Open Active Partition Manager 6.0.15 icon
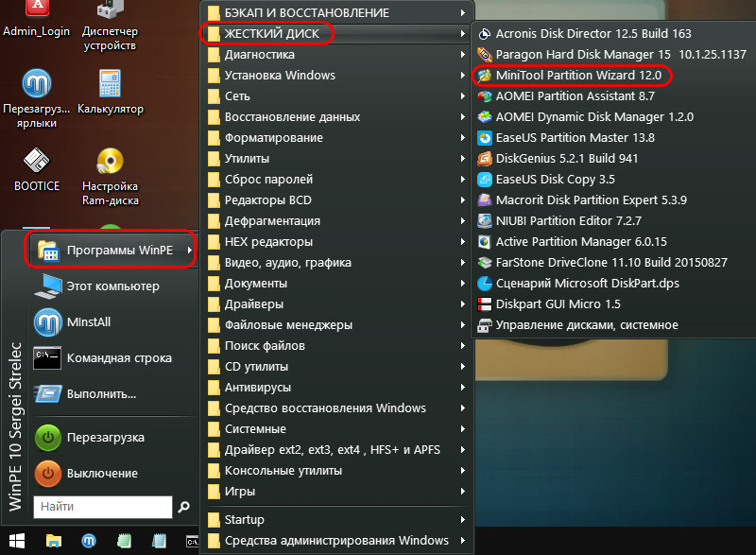The height and width of the screenshot is (555, 756). click(484, 242)
